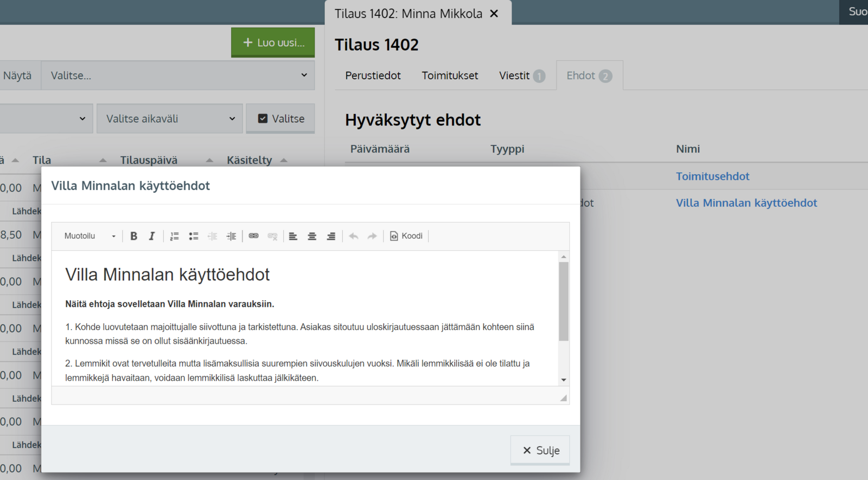868x480 pixels.
Task: Open the Muotoilu format dropdown
Action: [x=90, y=236]
